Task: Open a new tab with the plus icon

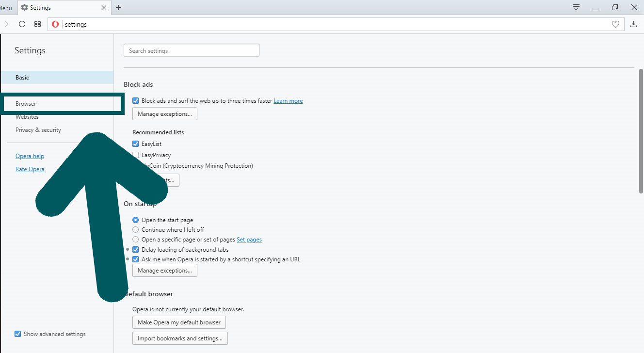Action: point(119,7)
